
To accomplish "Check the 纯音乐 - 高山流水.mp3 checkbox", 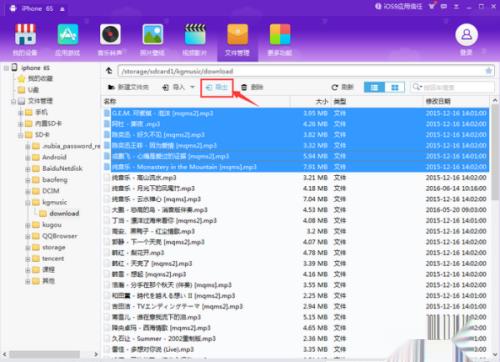I will pyautogui.click(x=107, y=178).
